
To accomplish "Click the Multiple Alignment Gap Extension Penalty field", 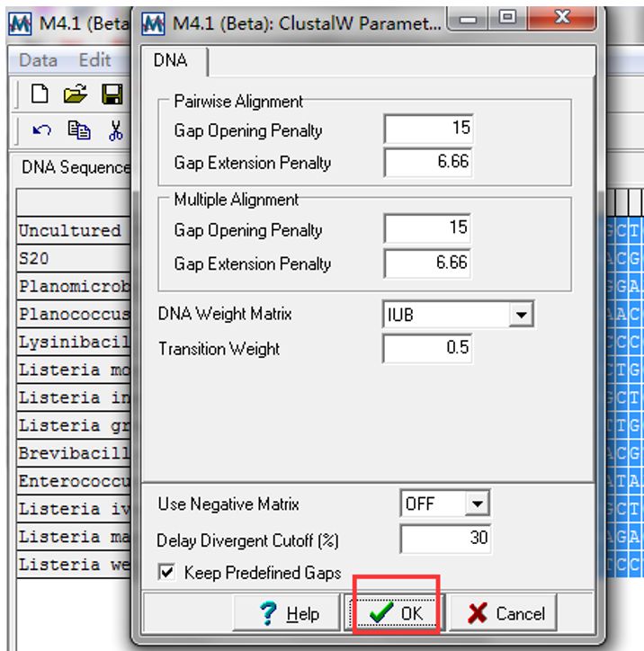I will tap(428, 263).
